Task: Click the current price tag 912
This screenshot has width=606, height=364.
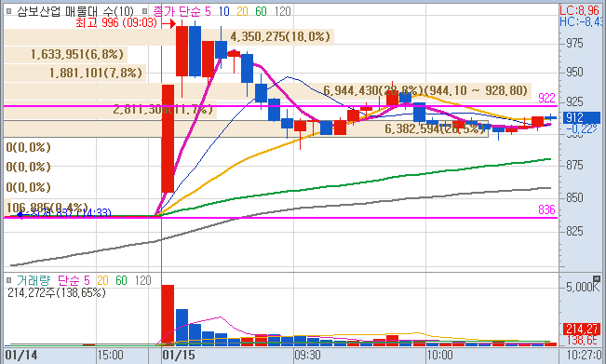Action: [581, 117]
